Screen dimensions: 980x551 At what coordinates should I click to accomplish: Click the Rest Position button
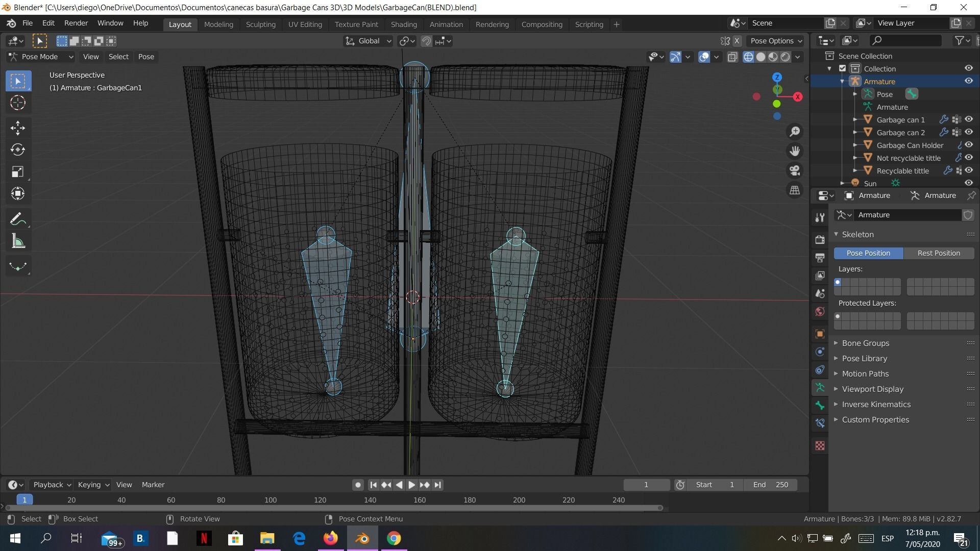(x=938, y=253)
